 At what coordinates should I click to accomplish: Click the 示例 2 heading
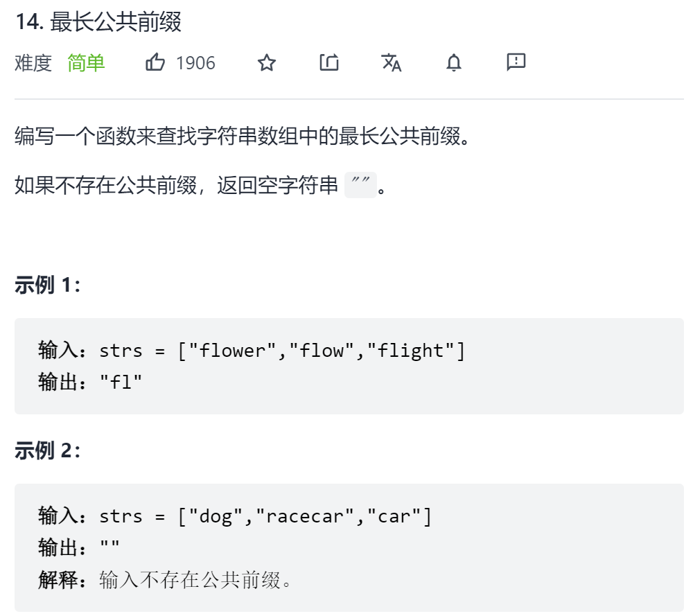click(48, 450)
